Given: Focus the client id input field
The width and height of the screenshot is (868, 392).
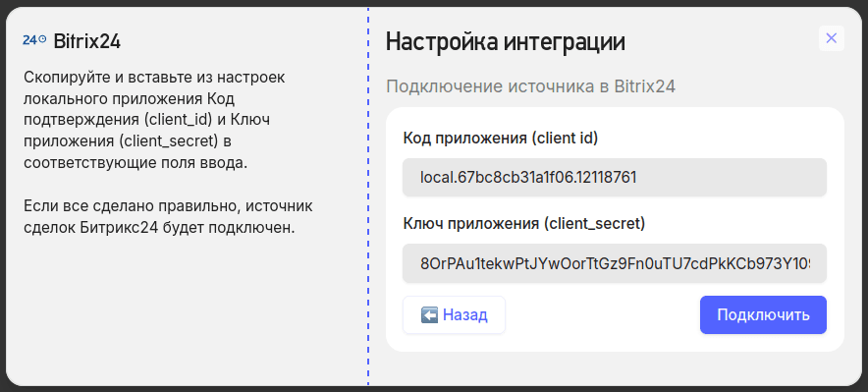Looking at the screenshot, I should 615,177.
